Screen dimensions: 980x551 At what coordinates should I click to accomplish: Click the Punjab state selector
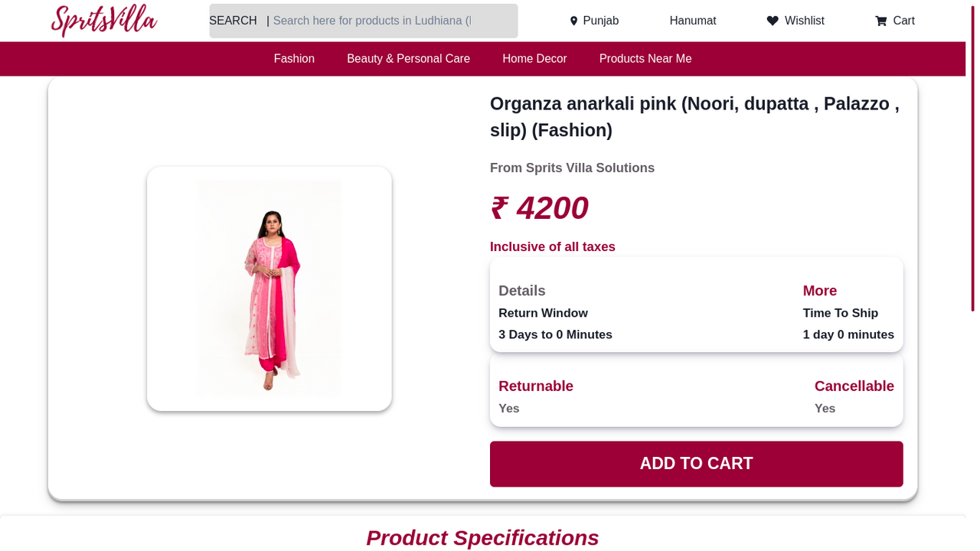pos(601,21)
